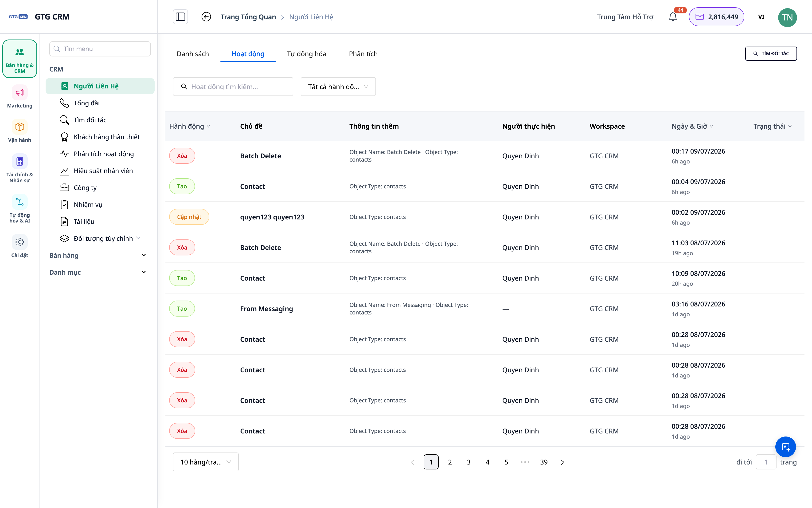Click the back arrow icon
812x508 pixels.
coord(206,17)
